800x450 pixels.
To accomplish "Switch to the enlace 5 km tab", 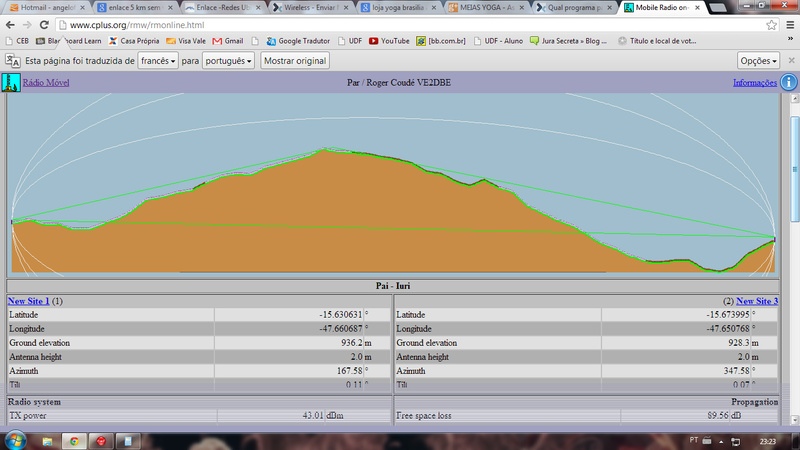I will click(x=135, y=8).
